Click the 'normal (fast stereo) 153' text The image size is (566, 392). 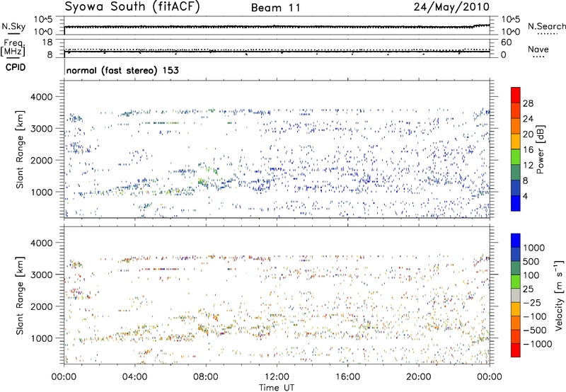122,70
